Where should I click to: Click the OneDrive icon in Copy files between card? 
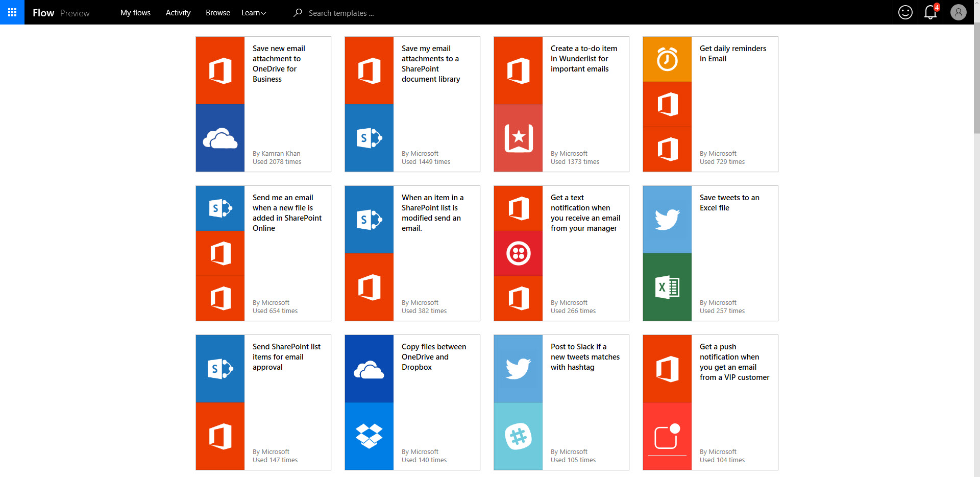[x=369, y=369]
